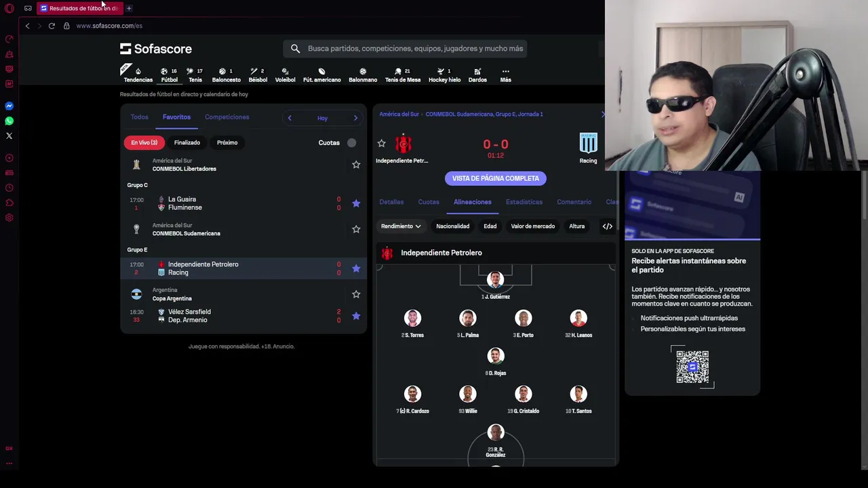Open embed code icon in lineup filters

[608, 226]
